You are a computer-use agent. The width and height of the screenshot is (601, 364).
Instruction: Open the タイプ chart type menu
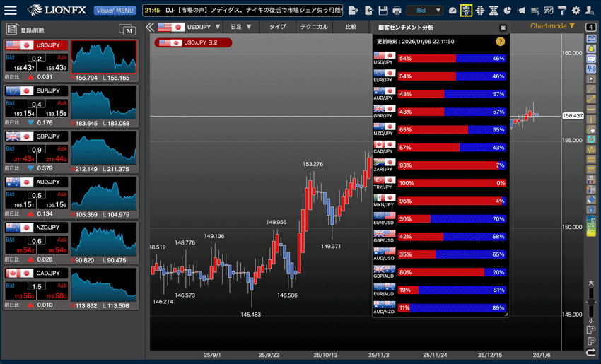click(278, 27)
